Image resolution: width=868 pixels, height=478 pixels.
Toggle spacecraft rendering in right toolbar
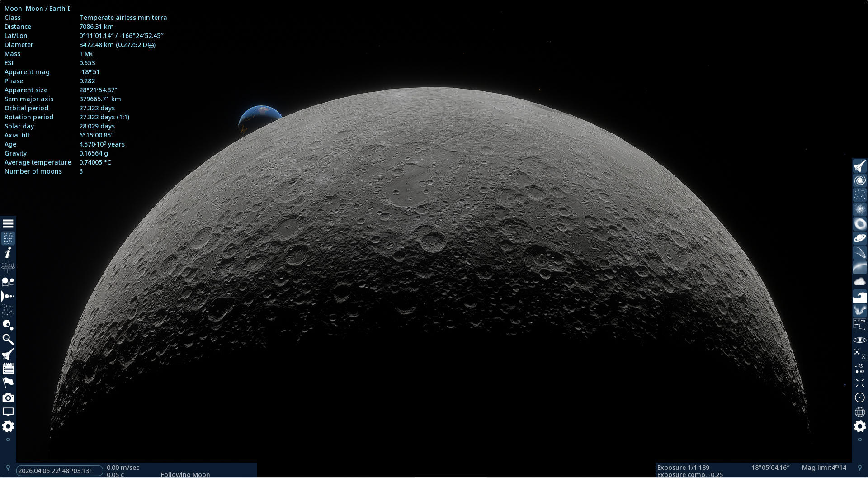(860, 166)
